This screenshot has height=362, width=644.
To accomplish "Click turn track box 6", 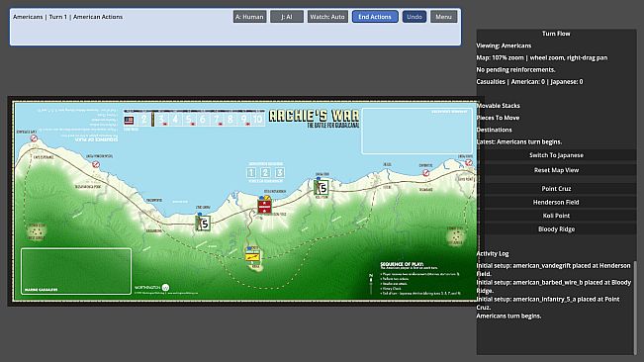I will pyautogui.click(x=203, y=120).
